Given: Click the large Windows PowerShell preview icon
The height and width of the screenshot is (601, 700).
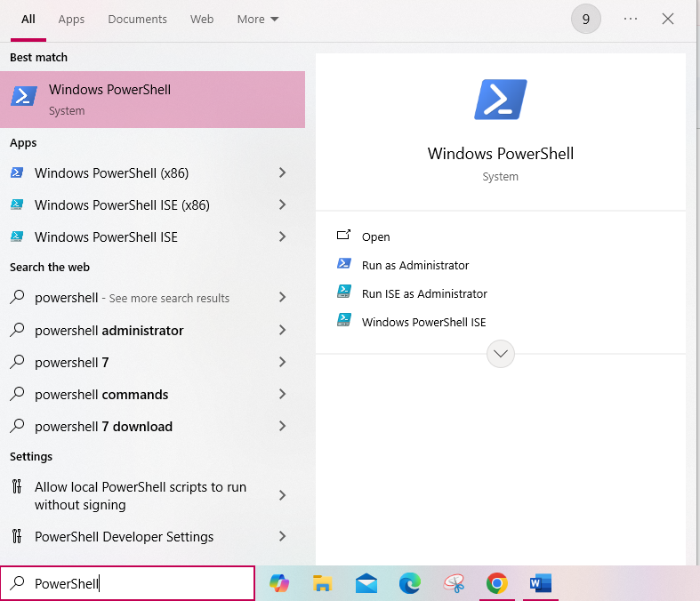Looking at the screenshot, I should [500, 100].
